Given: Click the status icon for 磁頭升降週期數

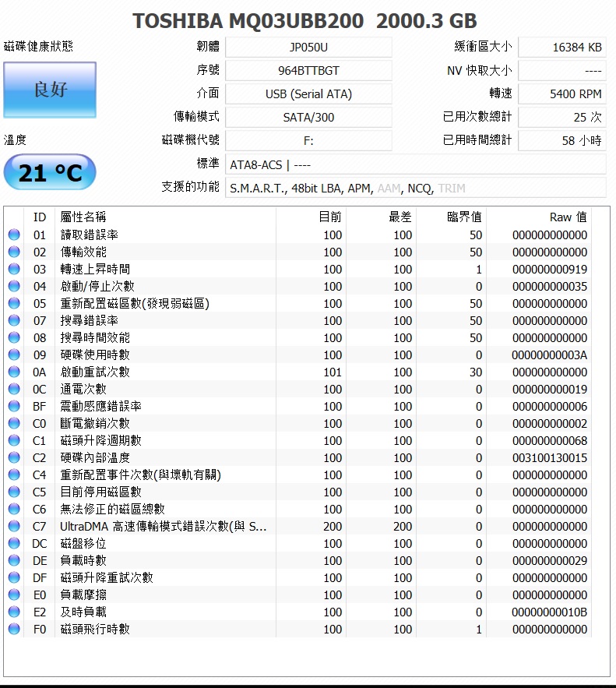Looking at the screenshot, I should [14, 440].
